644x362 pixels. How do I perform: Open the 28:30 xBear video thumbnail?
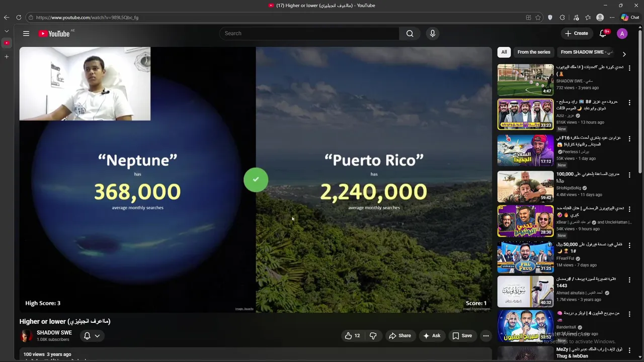525,221
